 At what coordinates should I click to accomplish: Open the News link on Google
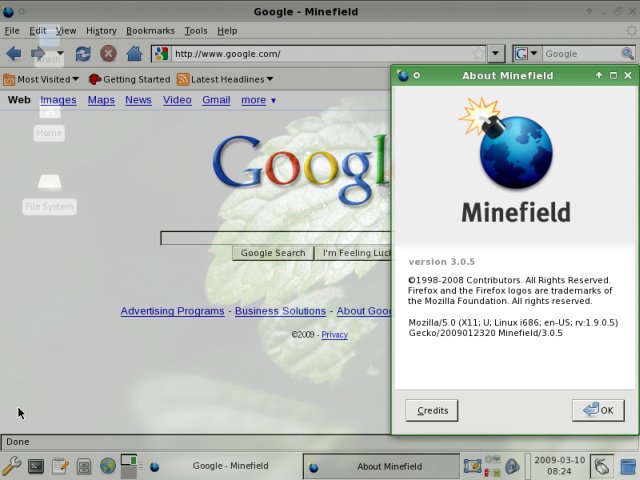(x=138, y=100)
